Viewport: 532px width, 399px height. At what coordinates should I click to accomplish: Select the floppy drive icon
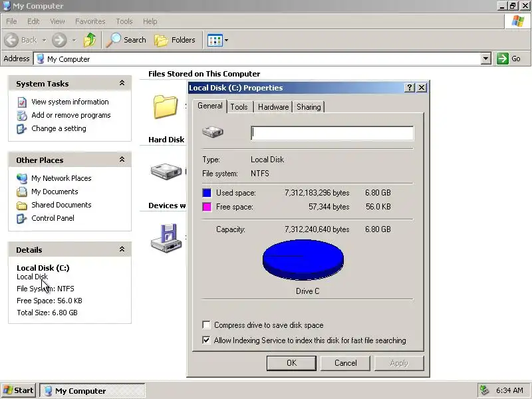pyautogui.click(x=166, y=238)
